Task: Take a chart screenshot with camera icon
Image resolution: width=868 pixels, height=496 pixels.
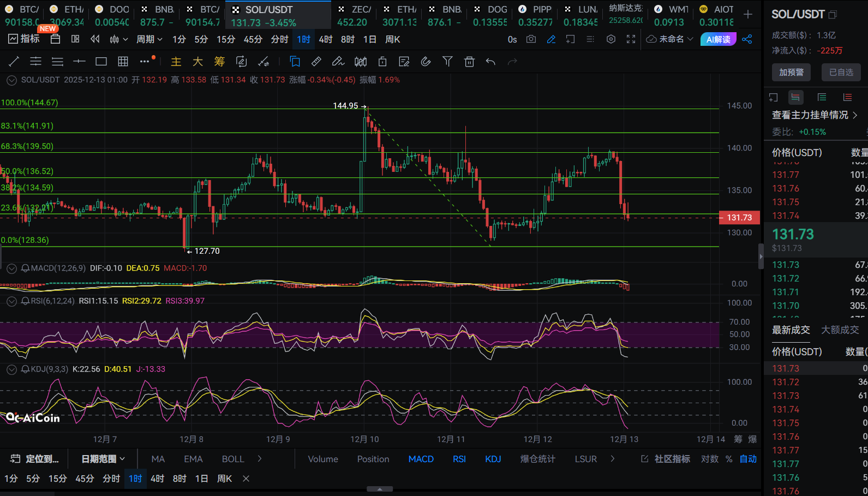Action: 531,39
